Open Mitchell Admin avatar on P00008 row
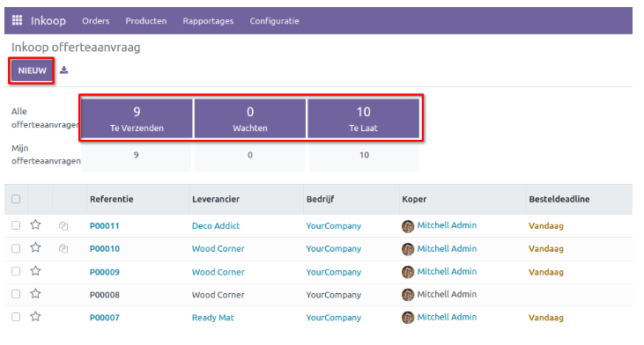Screen dimensions: 644x345 (408, 295)
